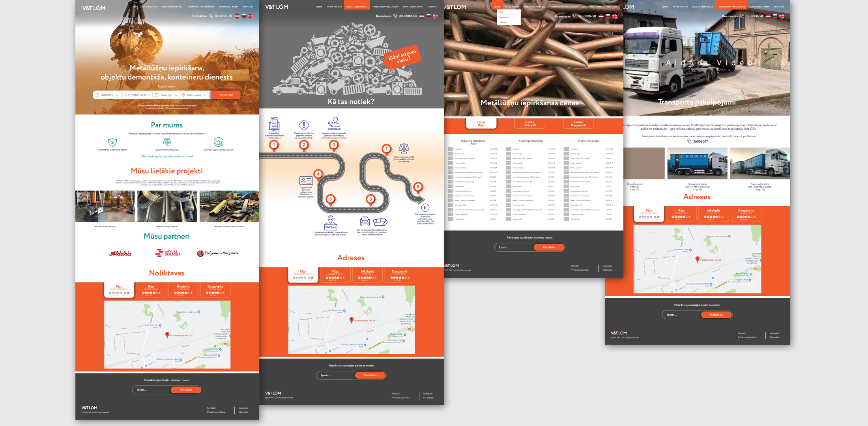868x426 pixels.
Task: Click step 8 pin on the road infographic
Action: tap(418, 187)
